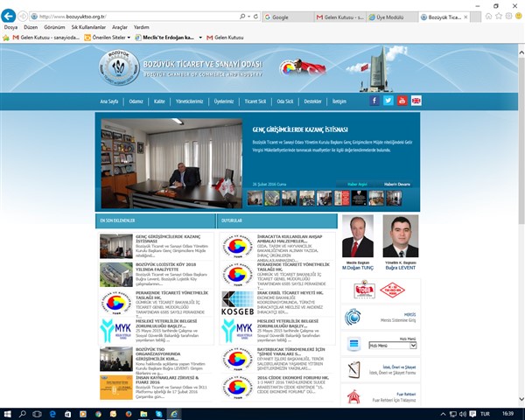Open the Windows Start button
Viewport: 525px width, 420px height.
(7, 414)
